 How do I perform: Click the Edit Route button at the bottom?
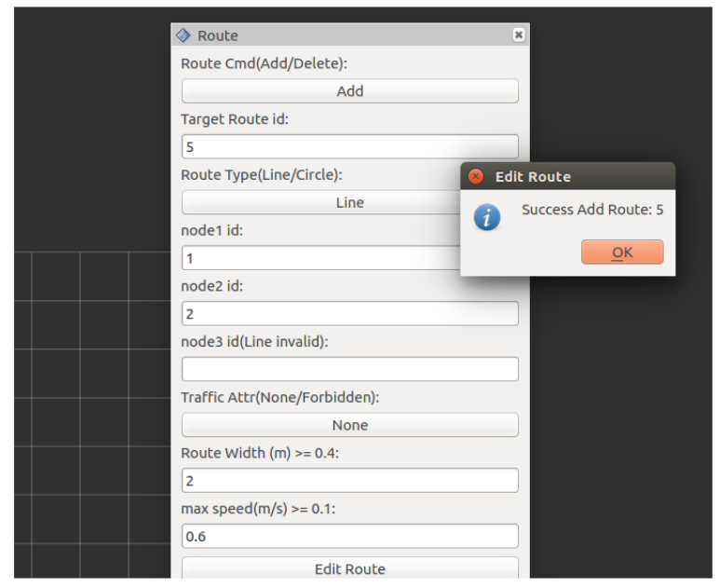[x=349, y=568]
